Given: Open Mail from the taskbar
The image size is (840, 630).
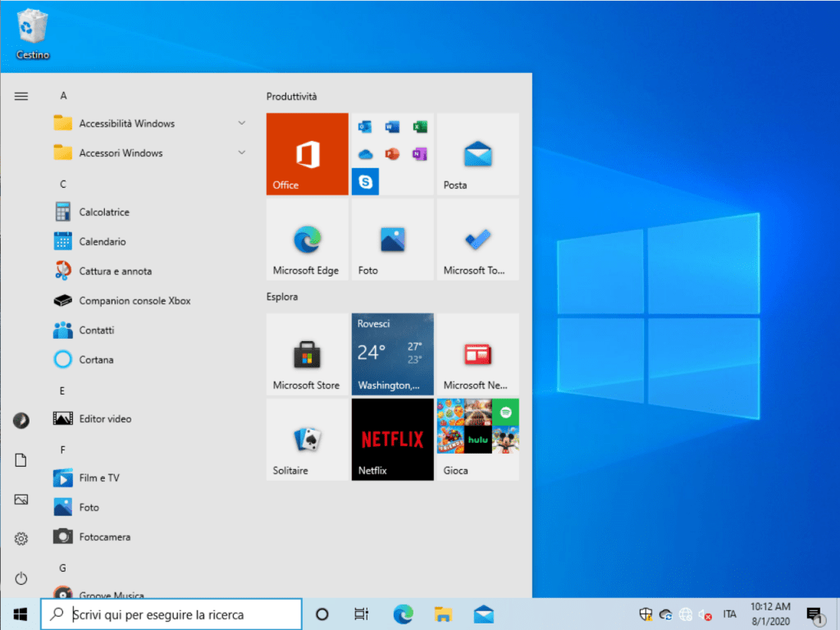Looking at the screenshot, I should (483, 614).
